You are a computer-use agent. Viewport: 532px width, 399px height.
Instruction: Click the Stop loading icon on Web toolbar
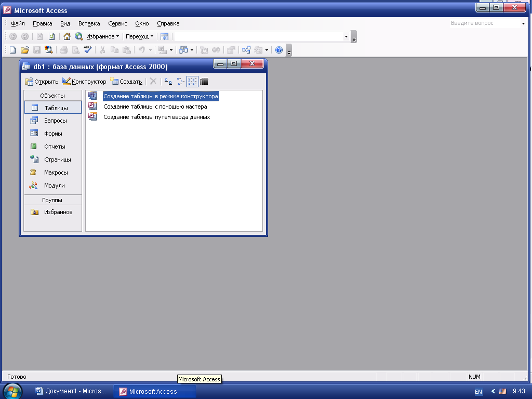pos(39,36)
